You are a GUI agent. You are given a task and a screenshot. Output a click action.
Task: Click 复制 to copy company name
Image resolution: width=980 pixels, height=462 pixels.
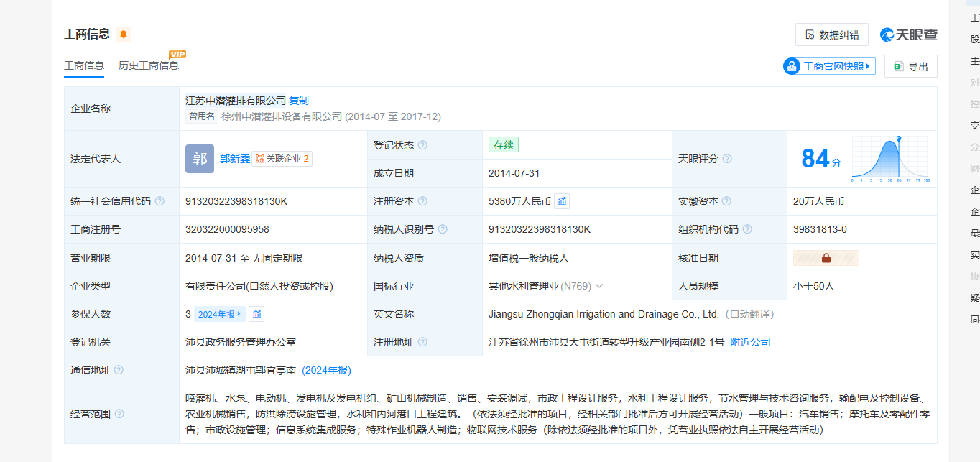point(299,101)
